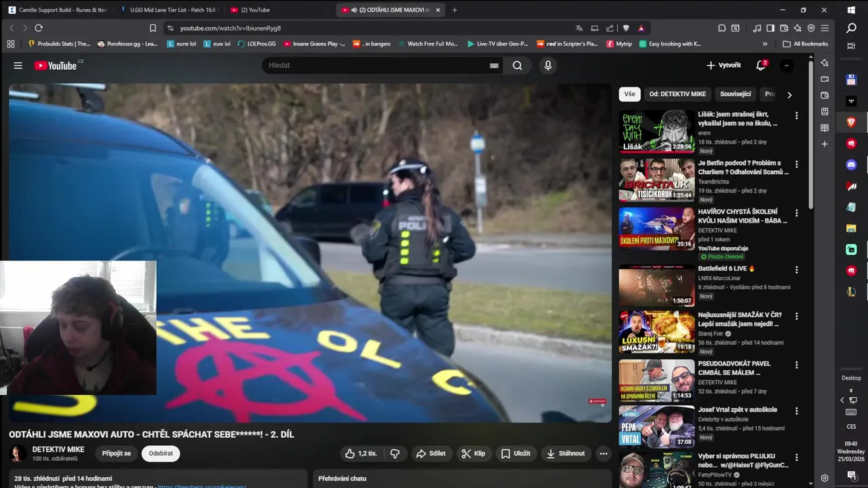Image resolution: width=868 pixels, height=488 pixels.
Task: Open options menu for Josef Vrtal video
Action: click(797, 411)
